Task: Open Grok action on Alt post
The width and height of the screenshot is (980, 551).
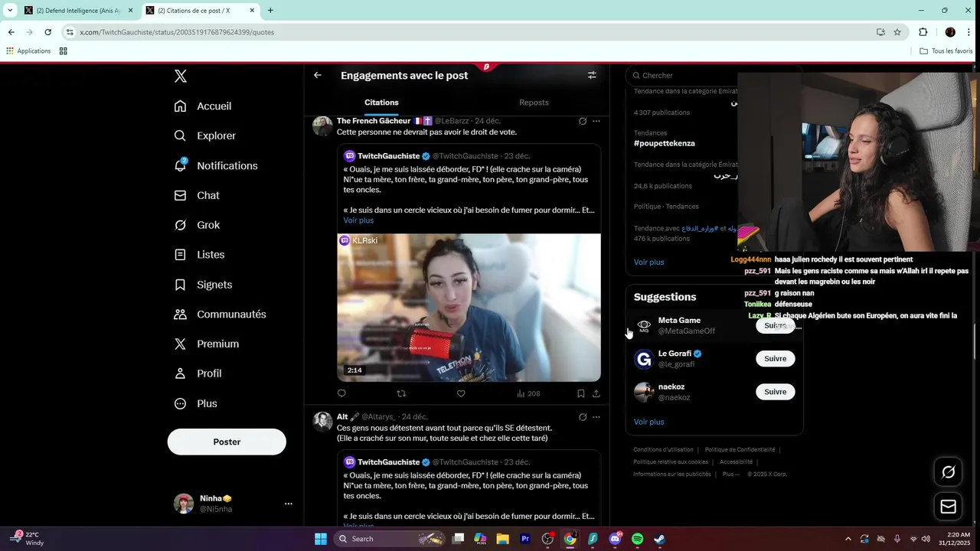Action: [x=583, y=417]
